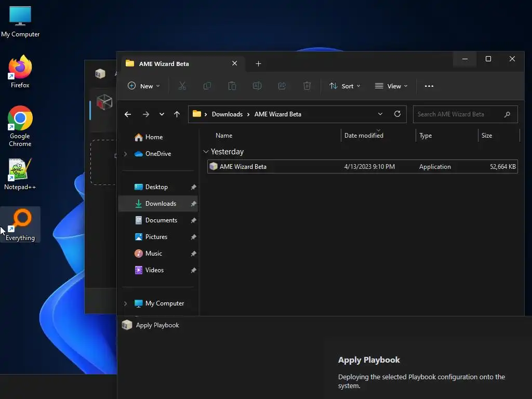The height and width of the screenshot is (399, 532).
Task: Open Documents in the navigation pane
Action: point(161,220)
